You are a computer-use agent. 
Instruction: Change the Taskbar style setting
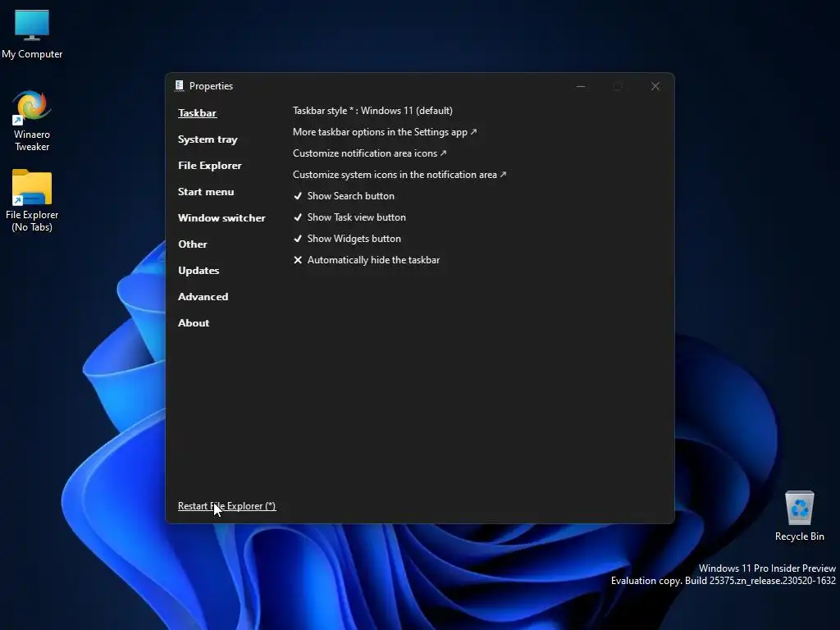372,111
